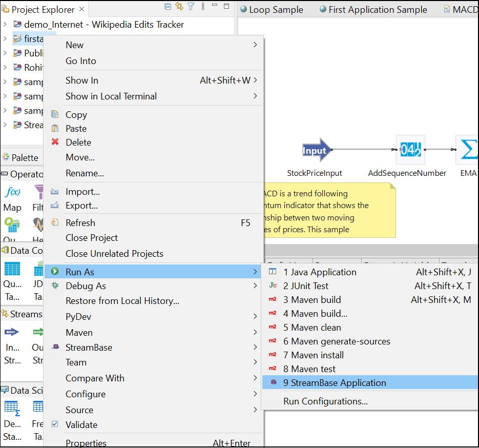
Task: Open Run Configurations... dialog
Action: coord(370,401)
